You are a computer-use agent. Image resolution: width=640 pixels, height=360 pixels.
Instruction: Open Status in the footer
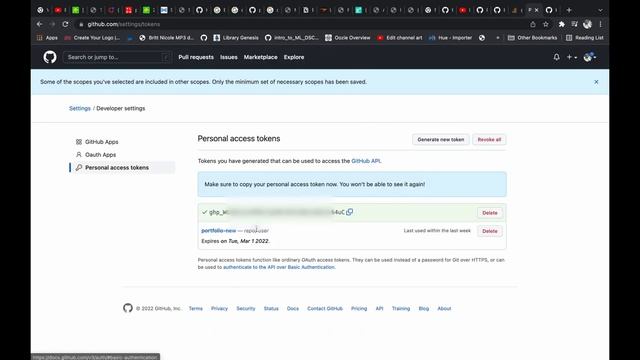[271, 309]
